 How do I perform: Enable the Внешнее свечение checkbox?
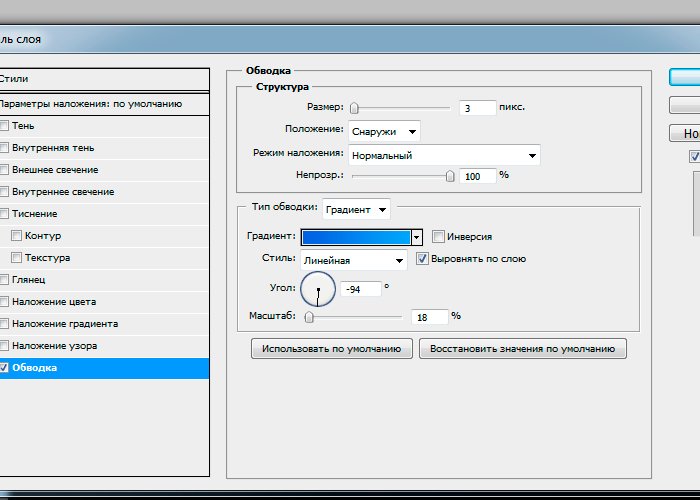coord(5,170)
